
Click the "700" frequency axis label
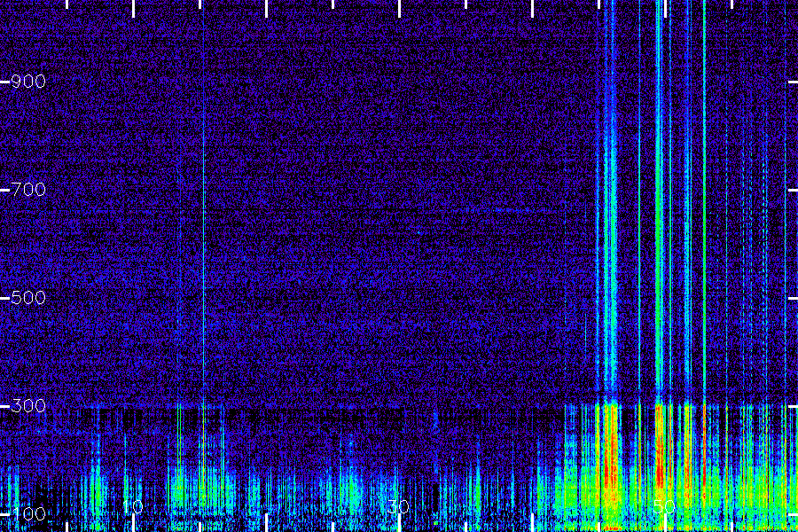[x=28, y=190]
